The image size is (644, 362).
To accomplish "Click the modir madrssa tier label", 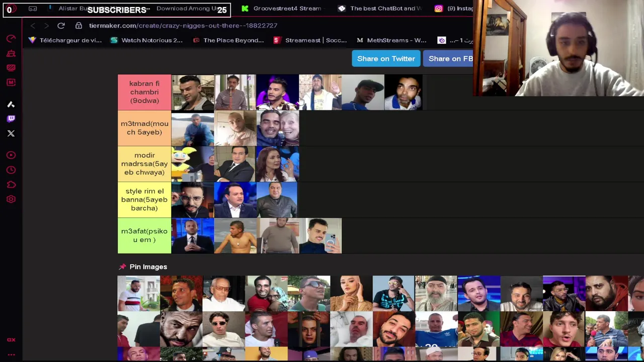I will (x=144, y=164).
